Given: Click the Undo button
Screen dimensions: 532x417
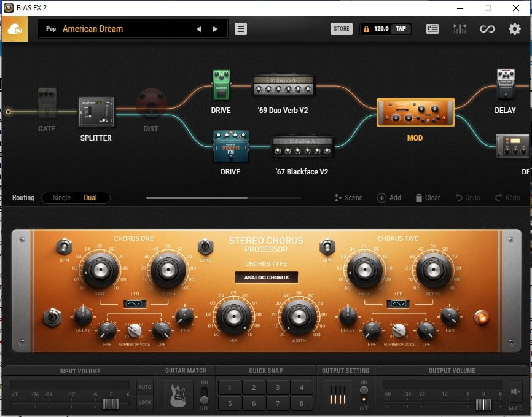Looking at the screenshot, I should (467, 198).
